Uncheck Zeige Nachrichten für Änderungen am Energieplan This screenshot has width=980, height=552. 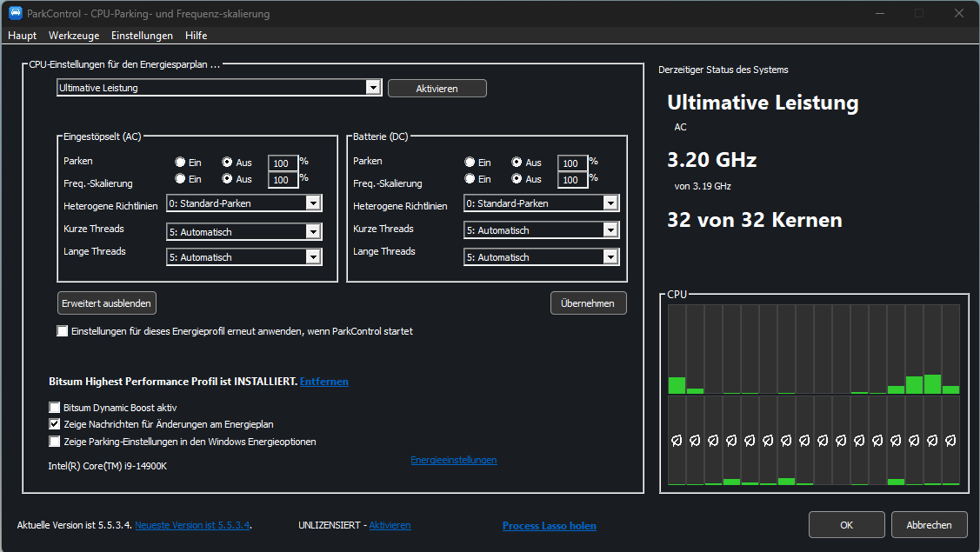tap(55, 424)
